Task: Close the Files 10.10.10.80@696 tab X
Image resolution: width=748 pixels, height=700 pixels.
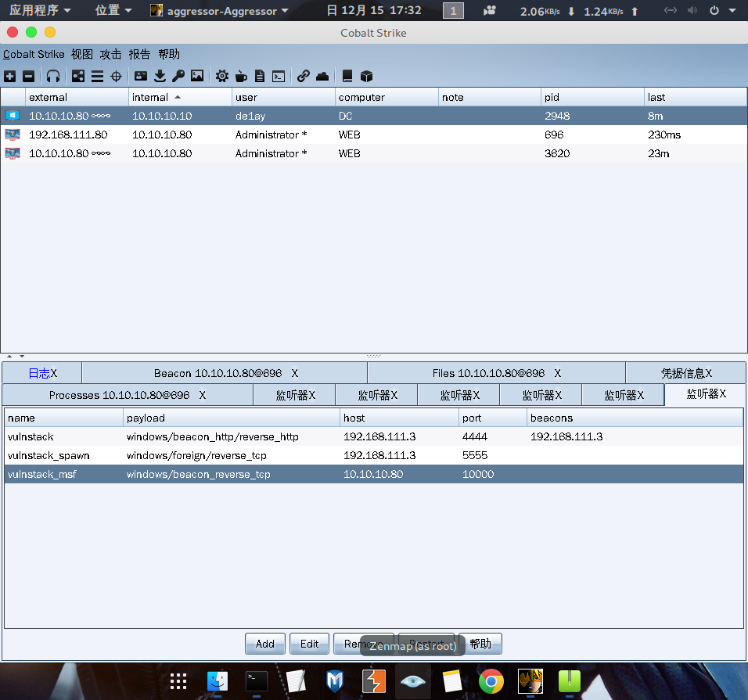Action: point(558,373)
